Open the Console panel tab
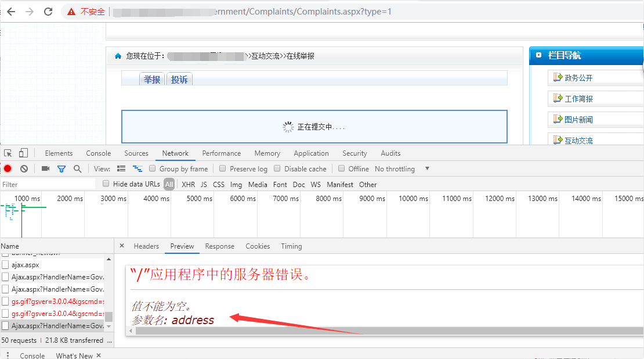644x359 pixels. point(98,153)
